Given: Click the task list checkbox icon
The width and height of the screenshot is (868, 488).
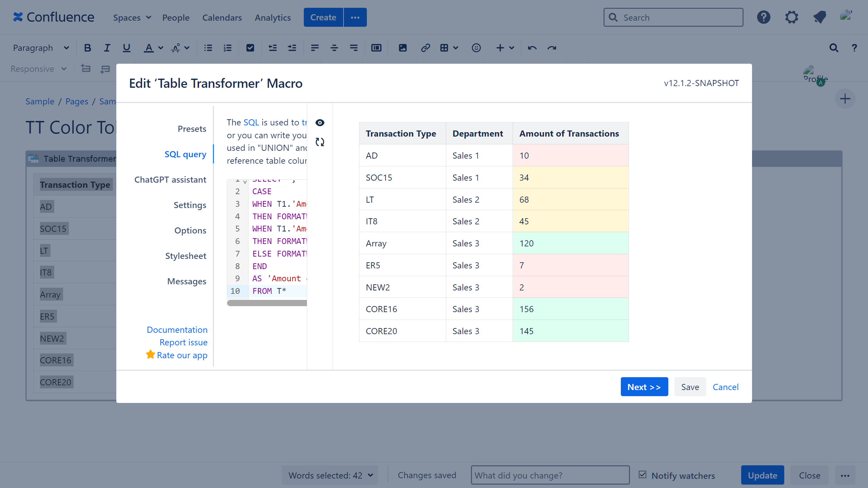Looking at the screenshot, I should tap(250, 48).
